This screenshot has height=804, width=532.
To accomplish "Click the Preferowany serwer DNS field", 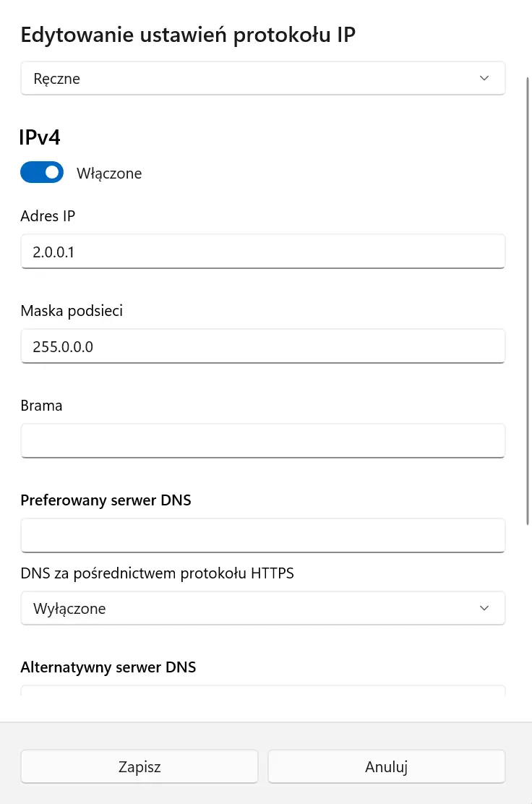I will point(263,535).
